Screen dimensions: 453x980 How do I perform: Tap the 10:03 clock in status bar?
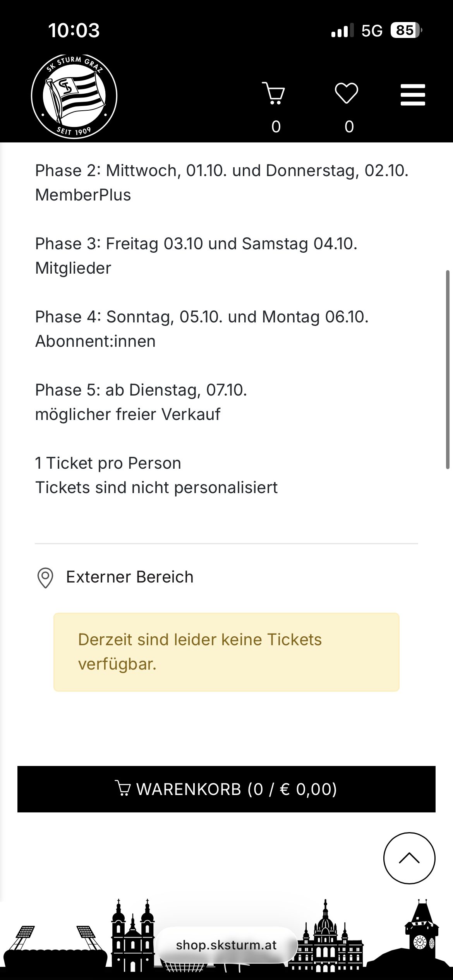pos(74,30)
